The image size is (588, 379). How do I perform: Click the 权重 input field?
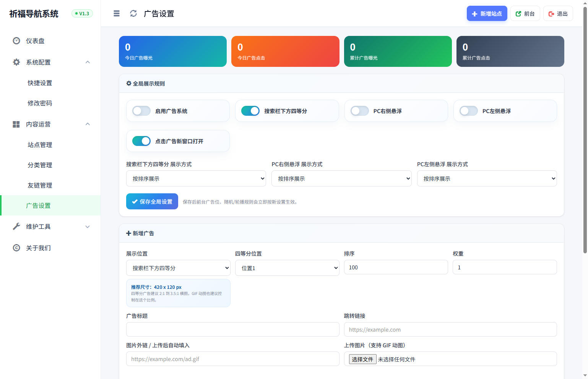tap(505, 267)
